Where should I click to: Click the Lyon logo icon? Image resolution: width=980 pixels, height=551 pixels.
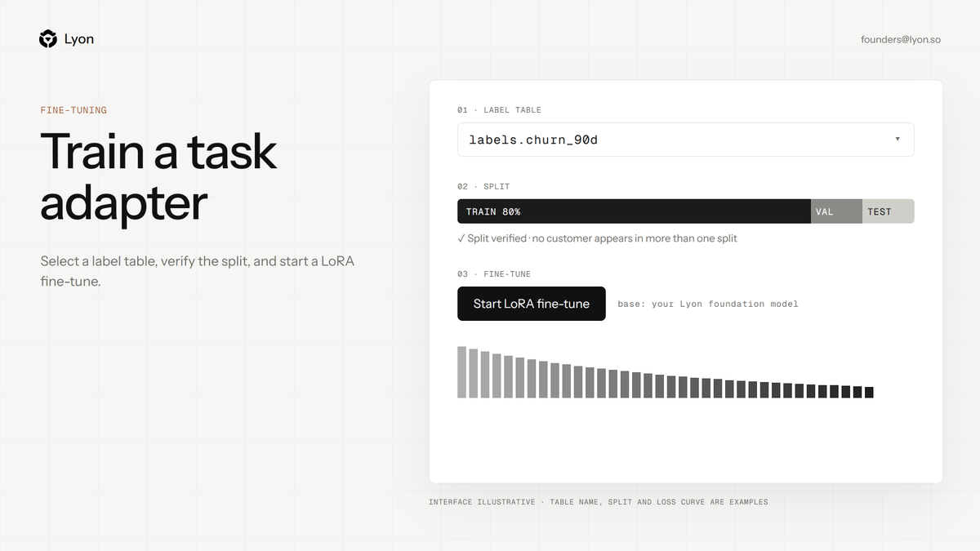coord(48,39)
